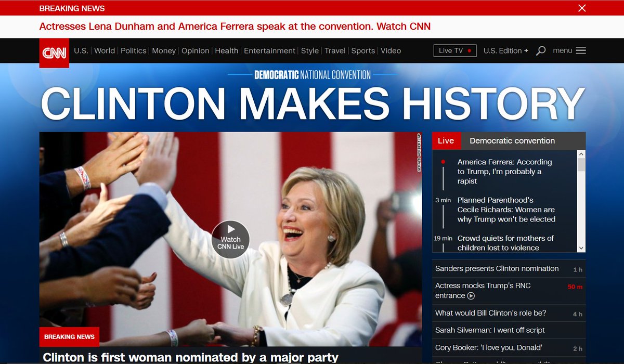Screen dimensions: 624x364
Task: Open the hamburger menu icon
Action: (x=581, y=50)
